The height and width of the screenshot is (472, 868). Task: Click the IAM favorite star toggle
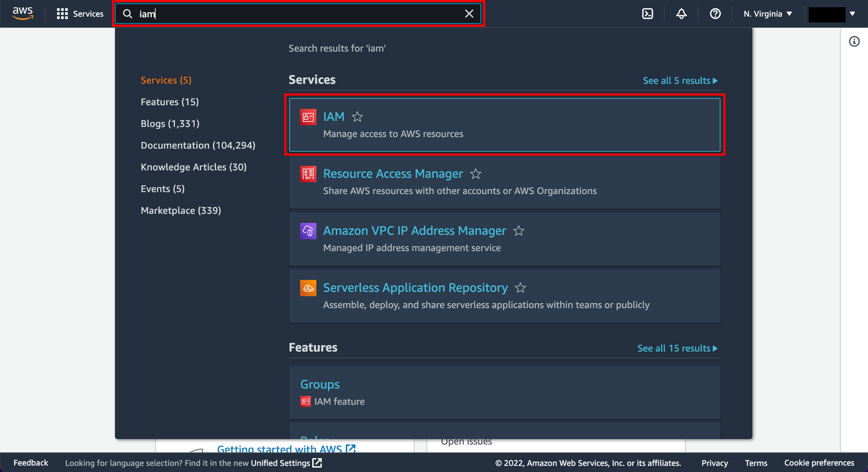[x=358, y=116]
